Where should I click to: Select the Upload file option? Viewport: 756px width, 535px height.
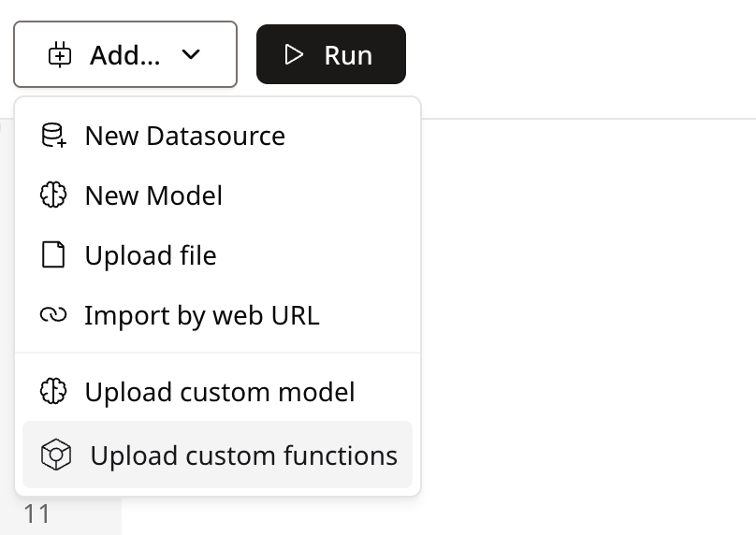coord(217,255)
